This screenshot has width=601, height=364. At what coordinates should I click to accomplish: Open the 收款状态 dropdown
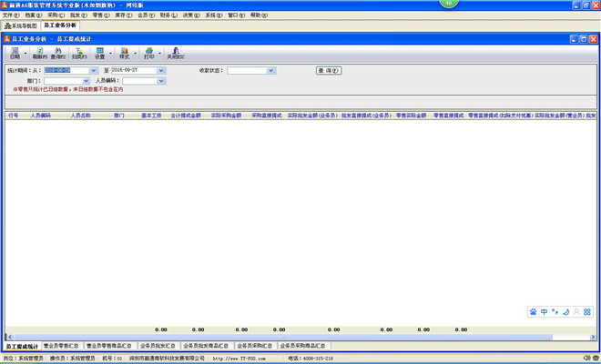point(271,70)
